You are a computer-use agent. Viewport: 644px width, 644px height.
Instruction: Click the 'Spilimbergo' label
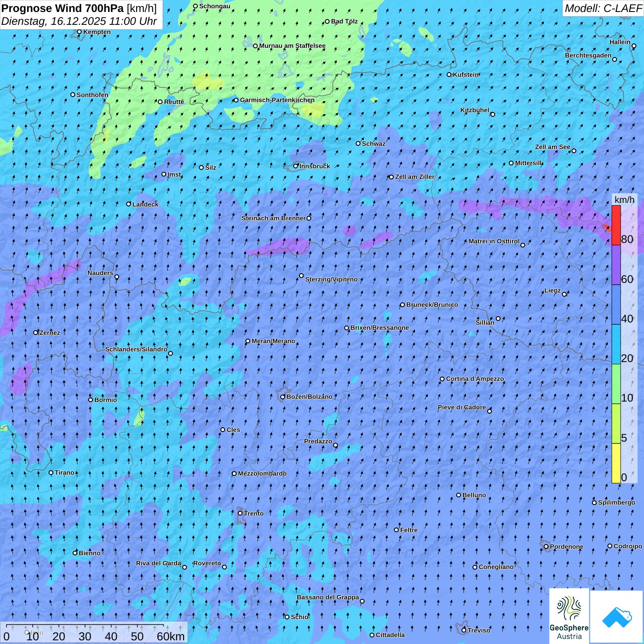point(616,502)
